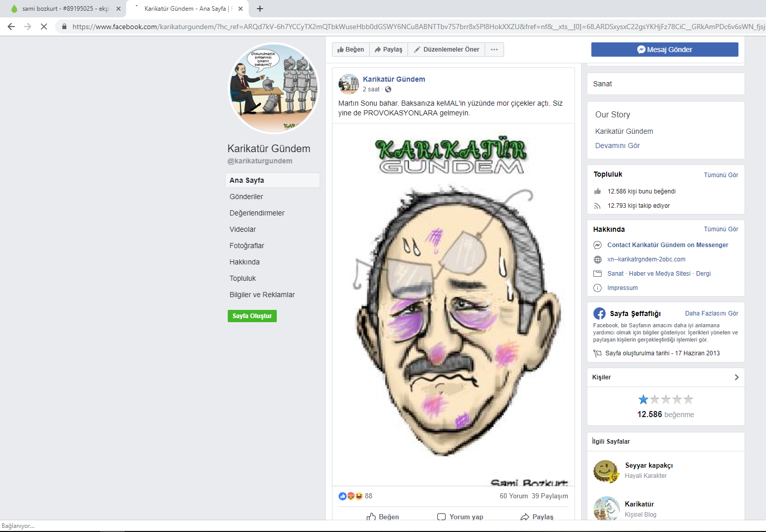
Task: Select Ana Sayfa in the sidebar
Action: (273, 180)
